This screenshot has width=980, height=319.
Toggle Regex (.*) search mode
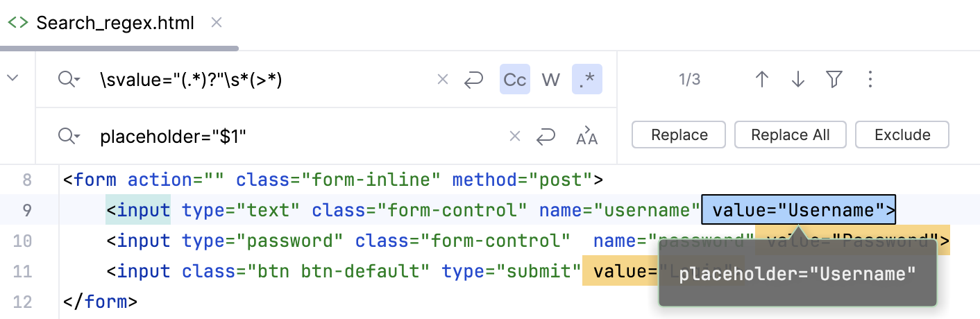click(x=587, y=80)
